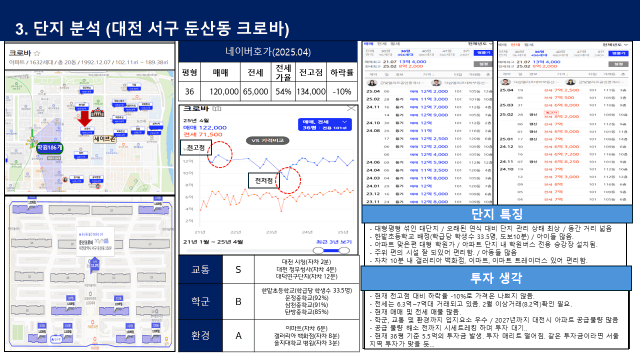640x360 pixels.
Task: Click the 최근 3년 보기 link
Action: pos(333,242)
